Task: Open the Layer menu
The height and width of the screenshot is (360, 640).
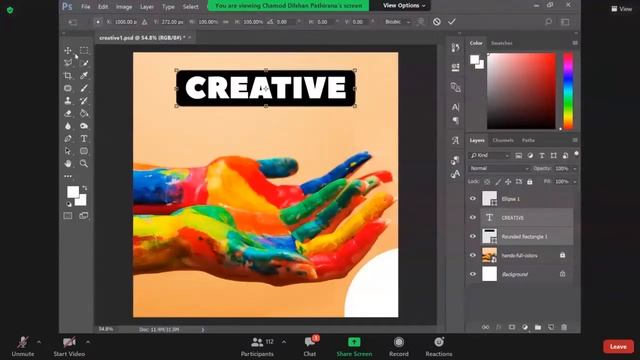Action: tap(147, 7)
